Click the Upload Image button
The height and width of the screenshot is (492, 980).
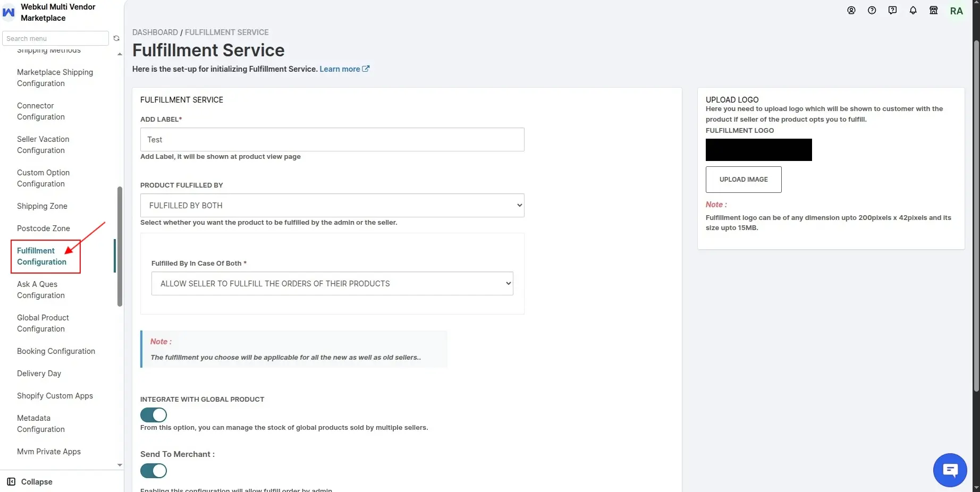(x=744, y=180)
